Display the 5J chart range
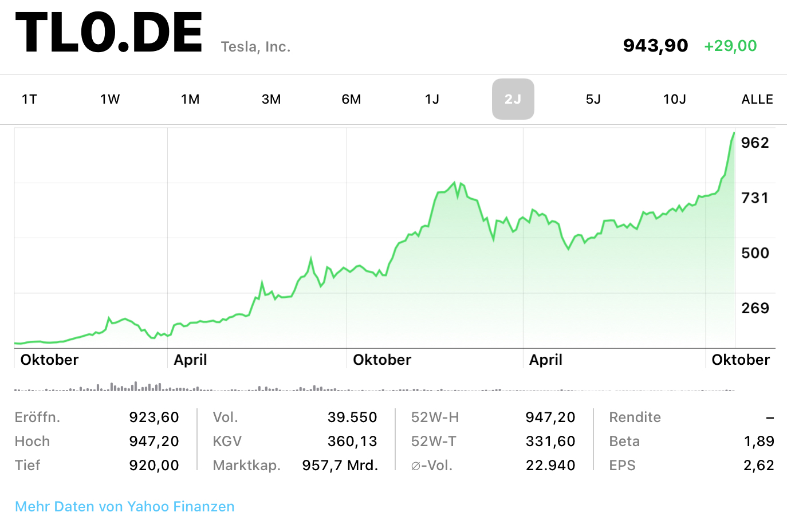The height and width of the screenshot is (532, 787). coord(593,99)
